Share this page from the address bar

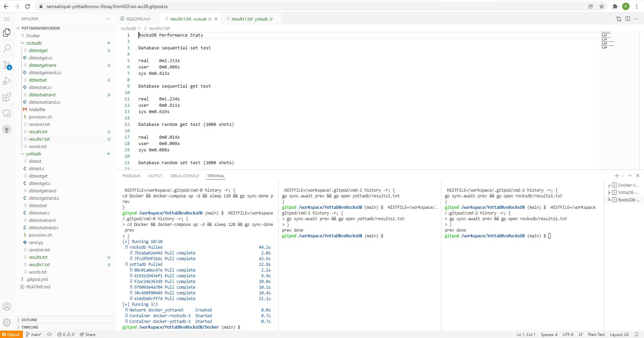point(591,6)
